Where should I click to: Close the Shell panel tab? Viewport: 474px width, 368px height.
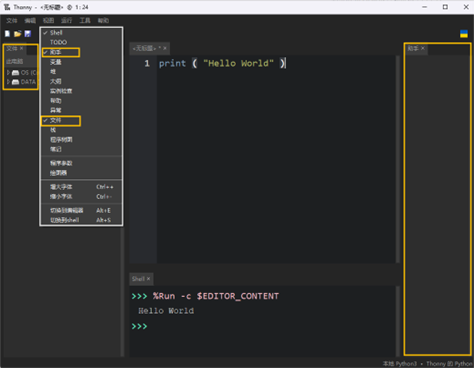pos(148,279)
